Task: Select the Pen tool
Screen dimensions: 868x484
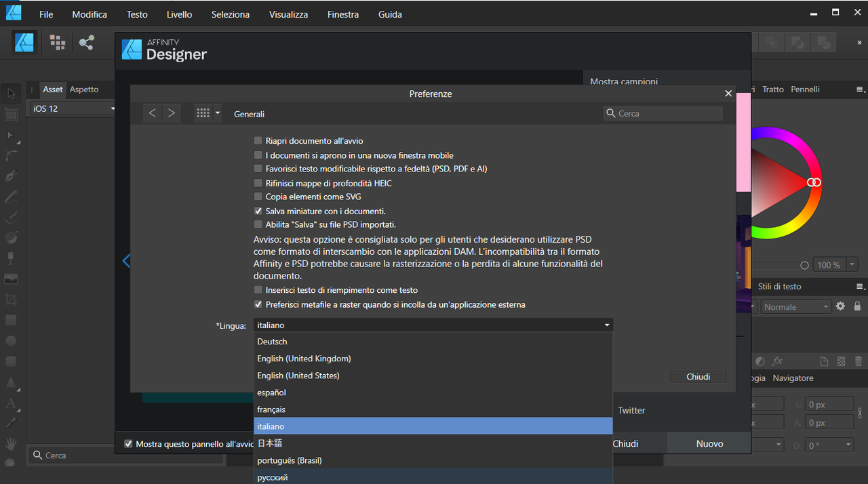Action: 11,176
